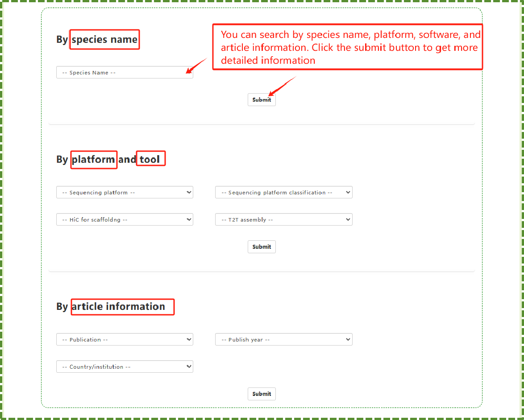
Task: Expand the Publish year dropdown
Action: (x=283, y=340)
